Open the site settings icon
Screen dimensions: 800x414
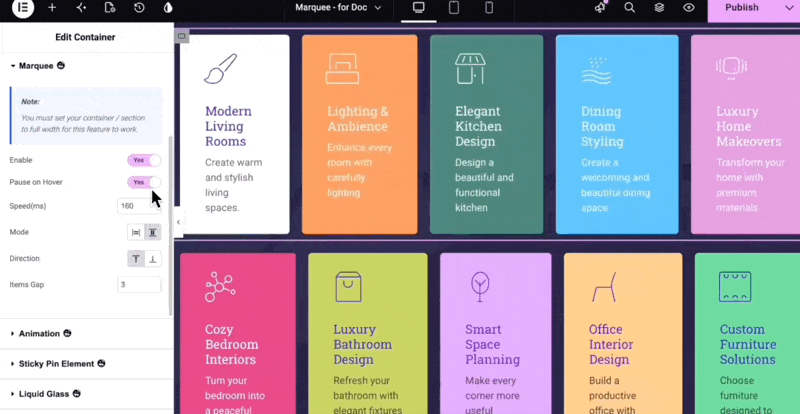81,8
